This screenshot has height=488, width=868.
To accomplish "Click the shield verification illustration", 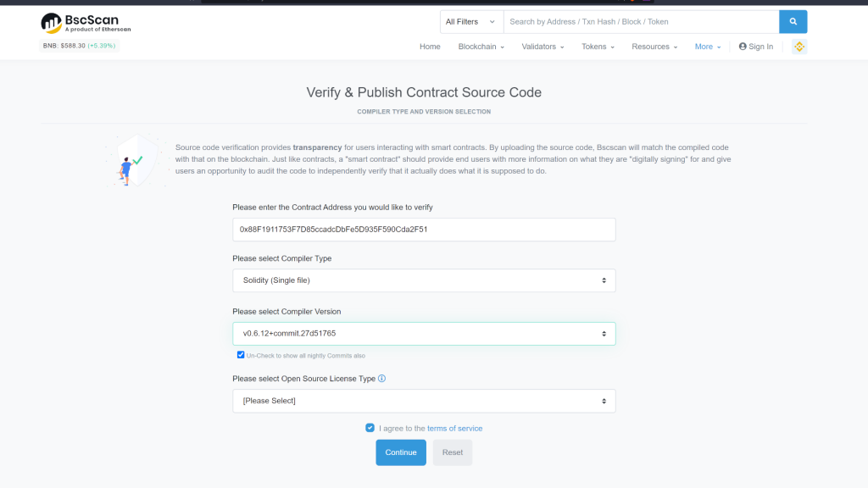I will pos(136,161).
